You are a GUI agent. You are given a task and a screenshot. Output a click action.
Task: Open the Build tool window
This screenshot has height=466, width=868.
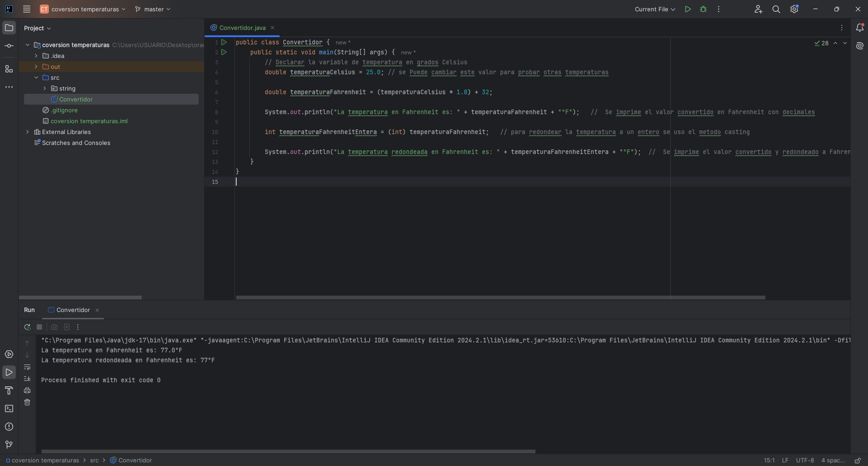(9, 390)
